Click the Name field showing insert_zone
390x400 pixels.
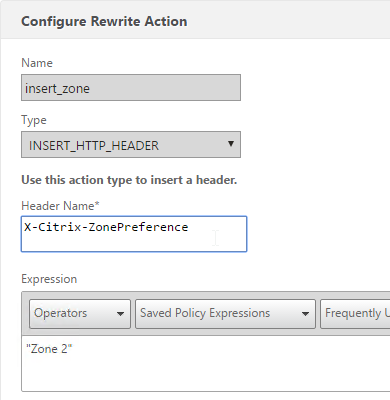131,87
